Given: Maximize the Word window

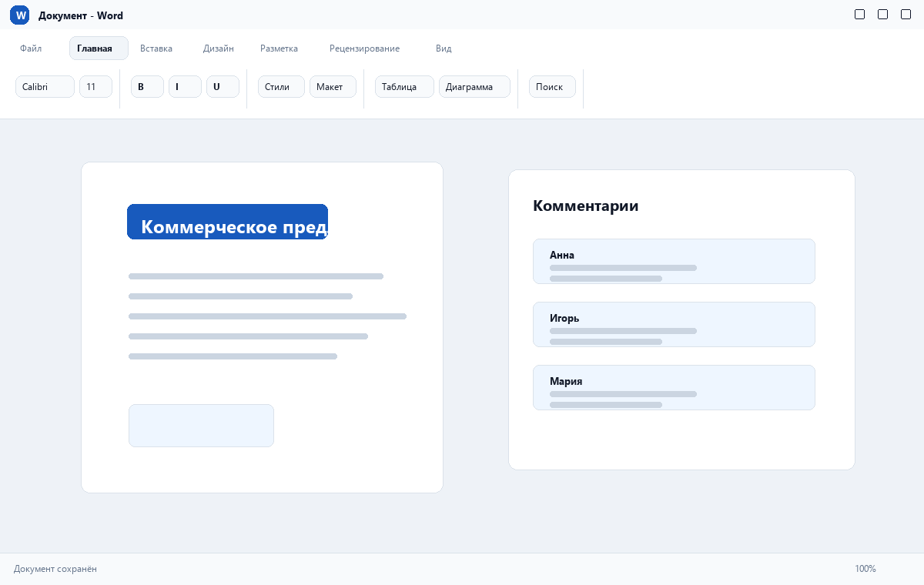Looking at the screenshot, I should [x=882, y=14].
